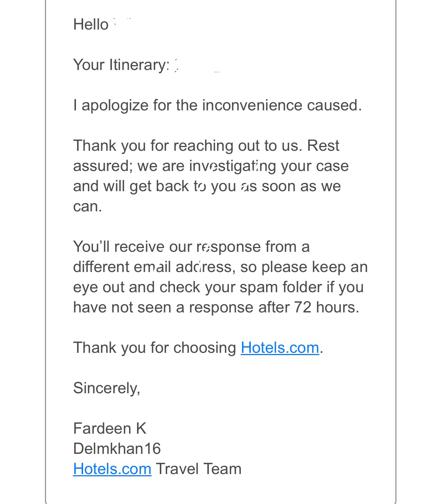441x504 pixels.
Task: Click the agent ID 'Delmkhan16'
Action: (x=117, y=449)
